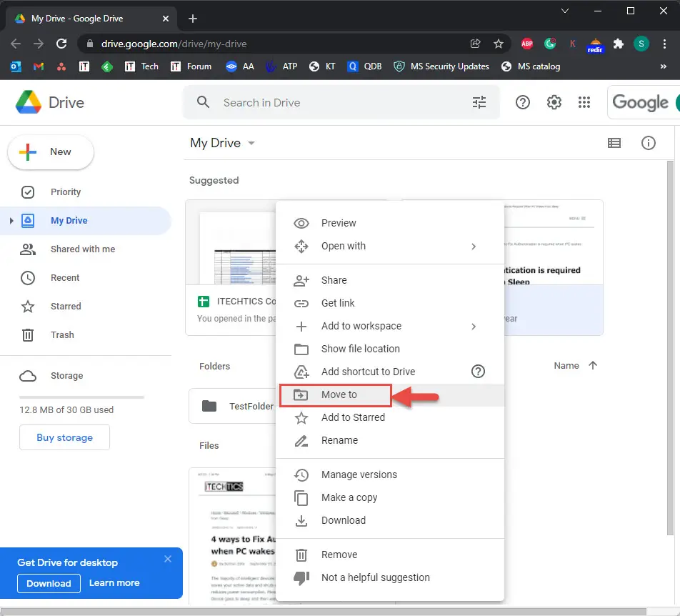The image size is (680, 616).
Task: Open the Google apps grid icon
Action: click(584, 102)
